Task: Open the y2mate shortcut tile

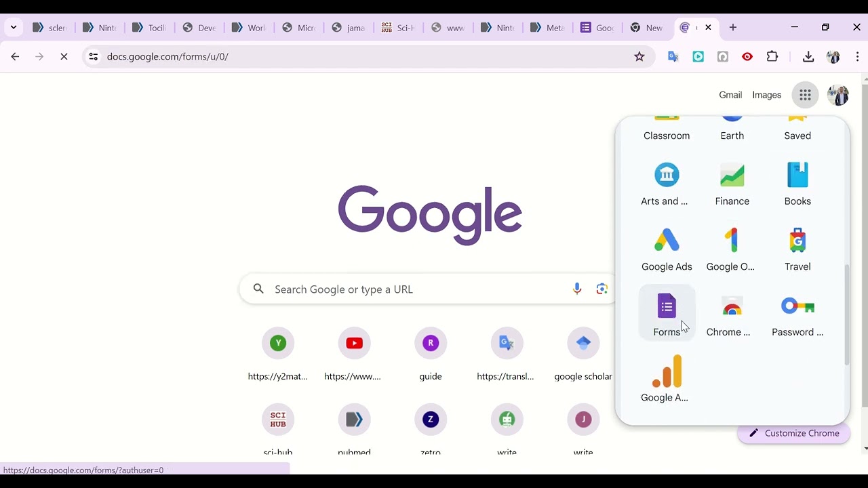Action: (x=278, y=354)
